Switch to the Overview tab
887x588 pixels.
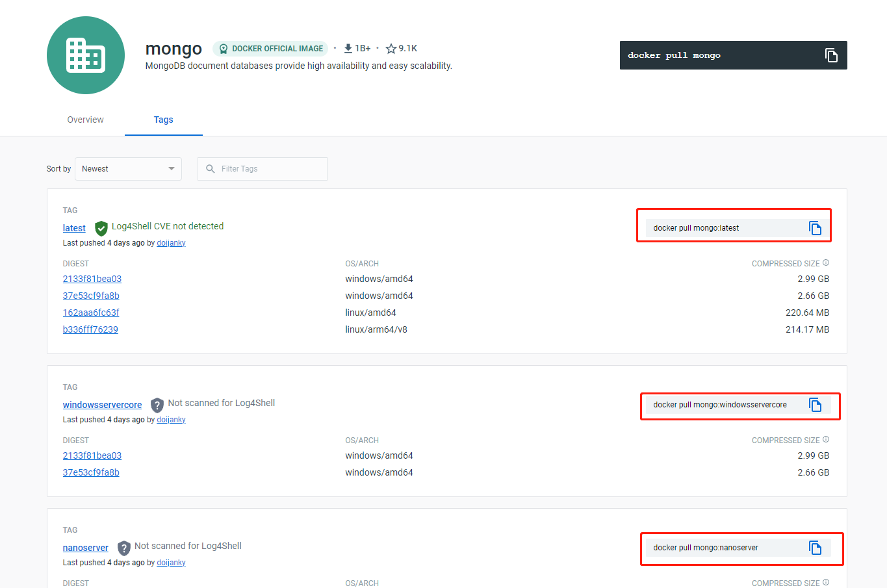click(85, 120)
